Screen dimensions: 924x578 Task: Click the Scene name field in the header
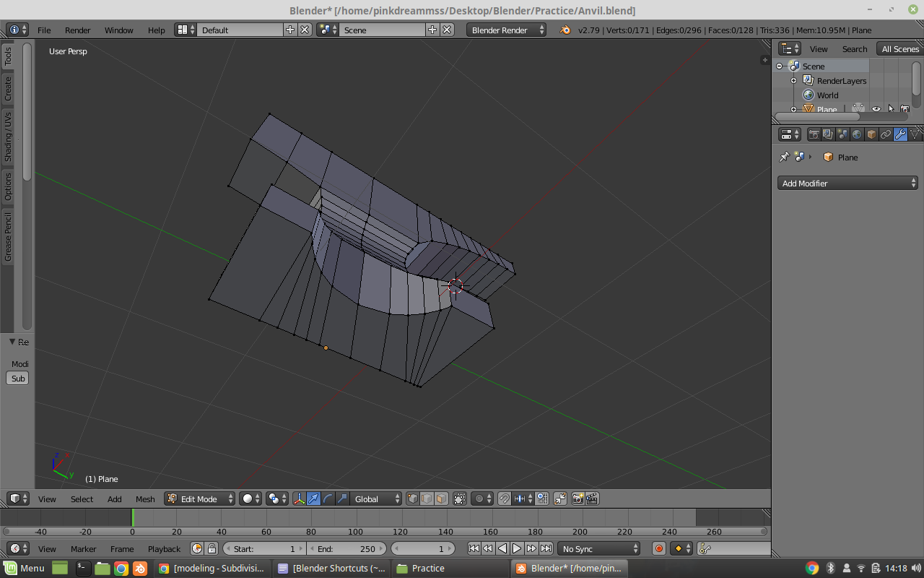click(x=383, y=30)
